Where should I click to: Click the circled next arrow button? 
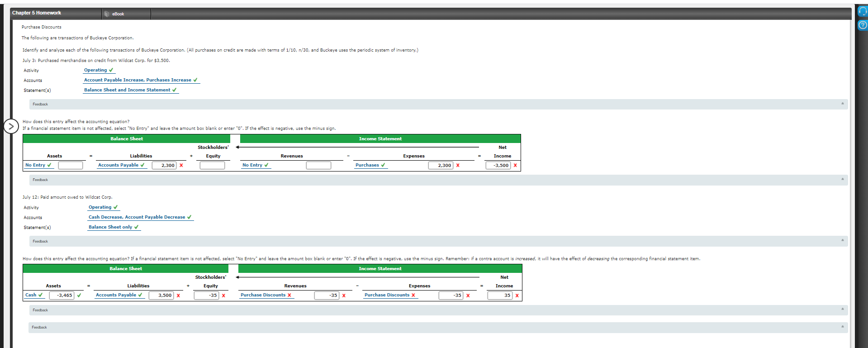(11, 126)
